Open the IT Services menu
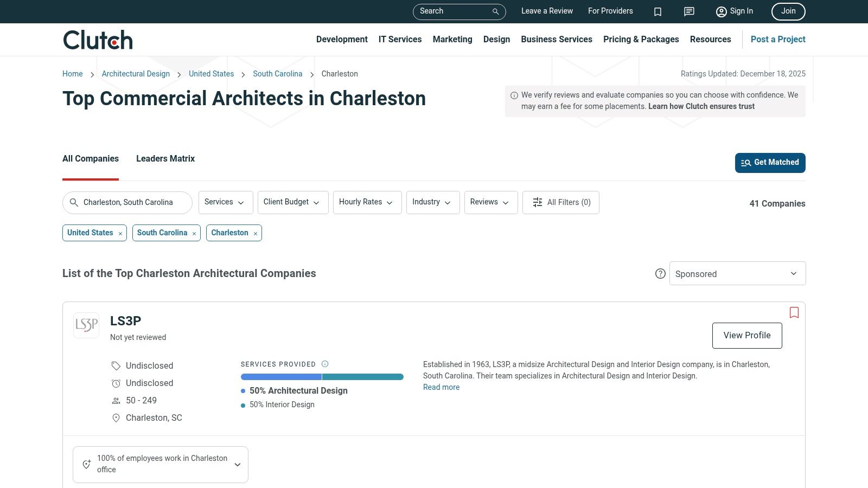 click(400, 39)
